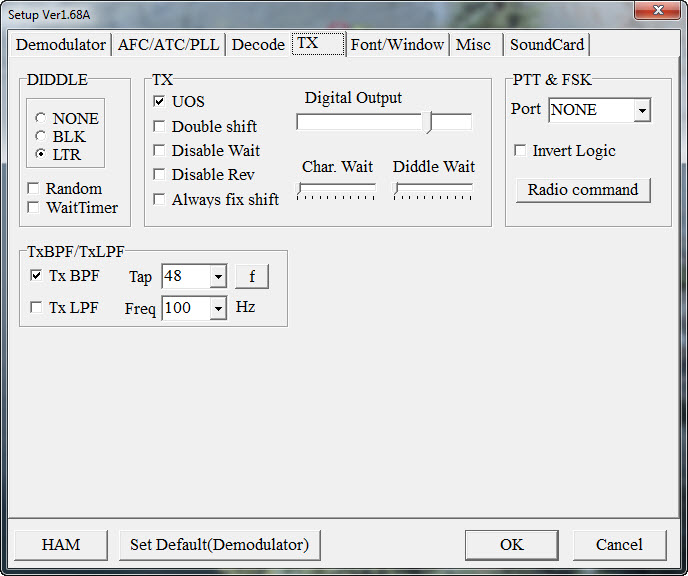Click the Radio command button
The width and height of the screenshot is (688, 576).
583,190
